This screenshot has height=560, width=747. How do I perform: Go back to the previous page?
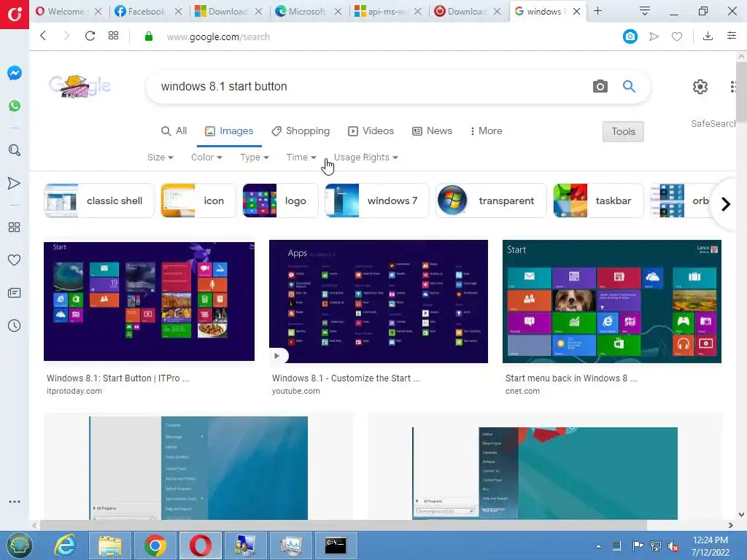coord(43,36)
